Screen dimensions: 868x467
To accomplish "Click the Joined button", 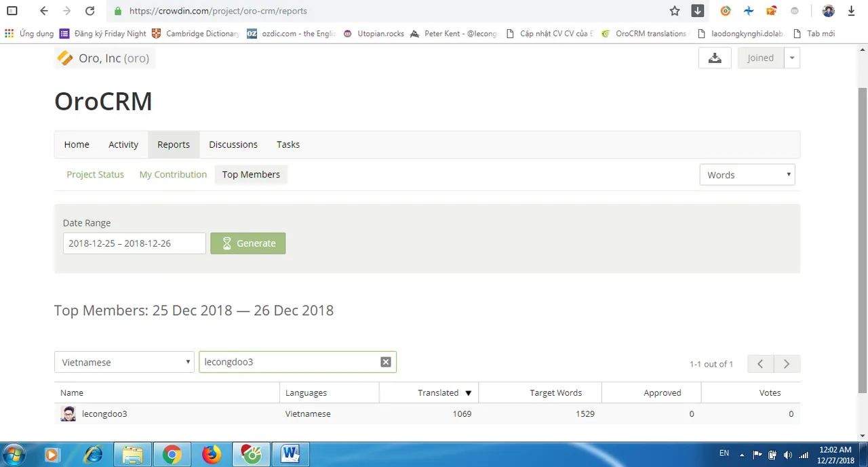I will [x=760, y=58].
